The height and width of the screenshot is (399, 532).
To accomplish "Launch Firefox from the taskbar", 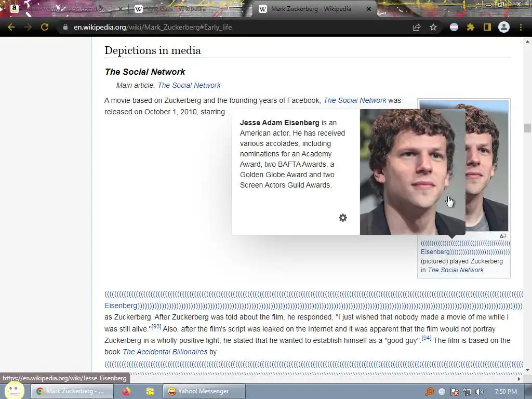I will click(x=126, y=392).
